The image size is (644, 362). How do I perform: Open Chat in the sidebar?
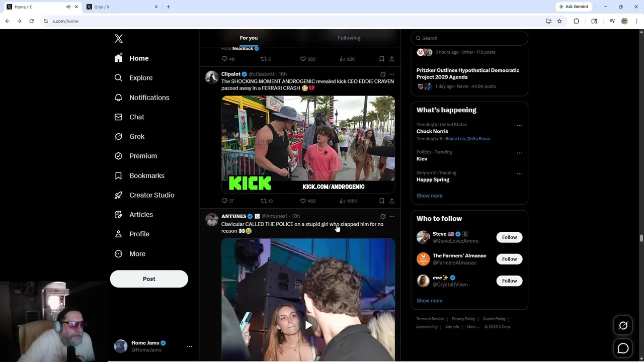[x=129, y=117]
